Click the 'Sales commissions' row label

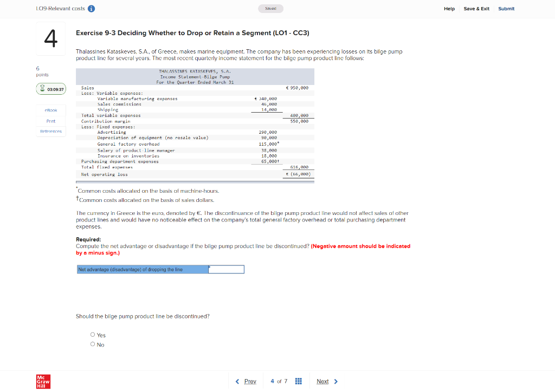point(119,104)
